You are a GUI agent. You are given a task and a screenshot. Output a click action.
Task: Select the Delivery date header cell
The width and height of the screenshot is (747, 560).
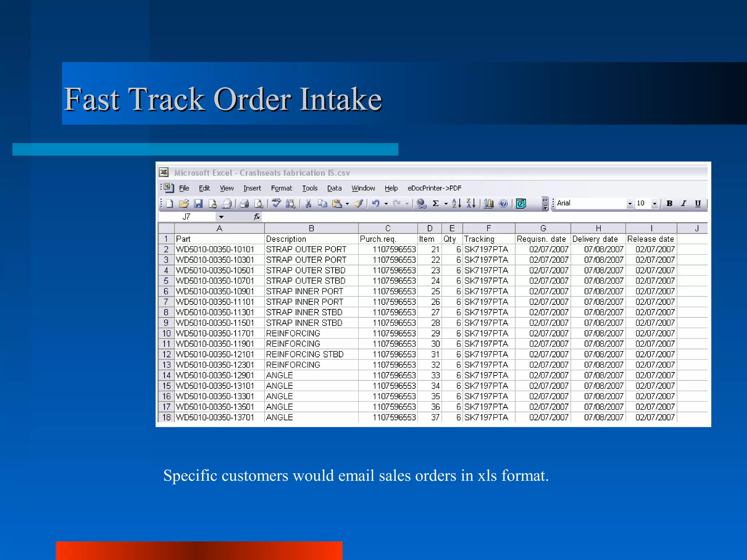[x=598, y=239]
